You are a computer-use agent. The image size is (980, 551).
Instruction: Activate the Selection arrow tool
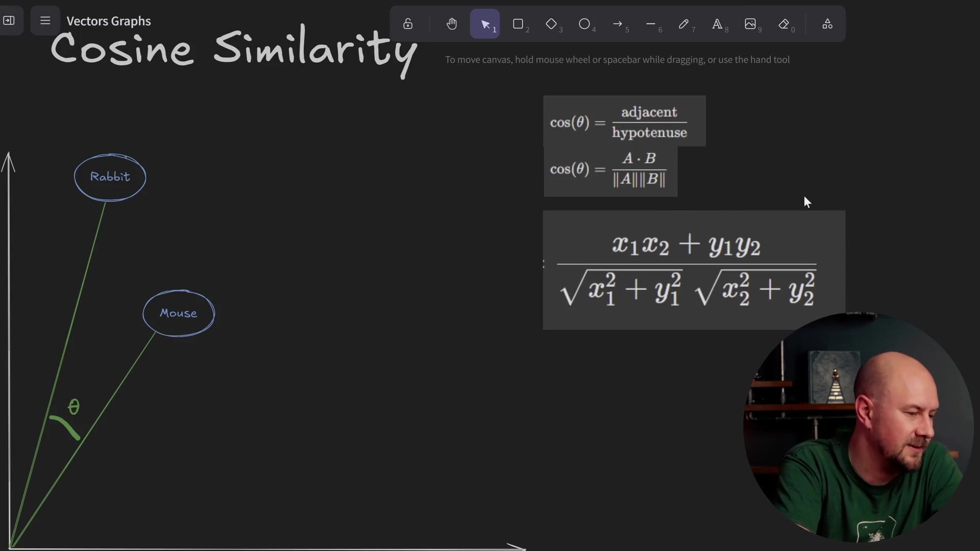pos(485,24)
